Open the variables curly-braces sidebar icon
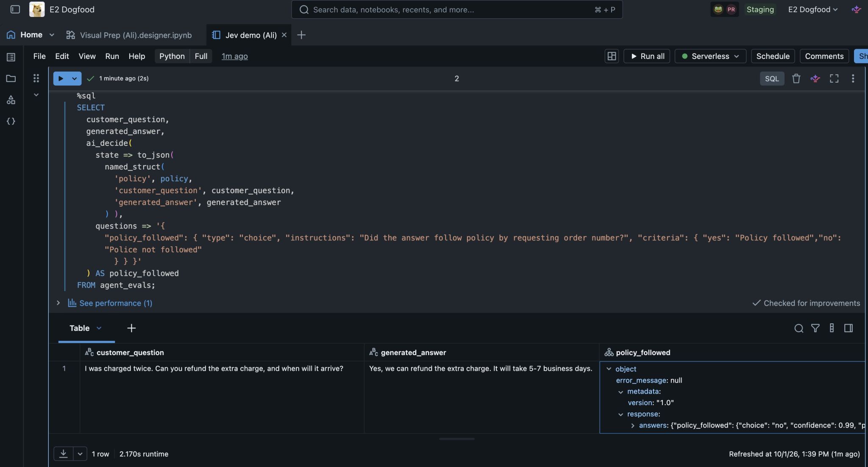868x467 pixels. [11, 121]
